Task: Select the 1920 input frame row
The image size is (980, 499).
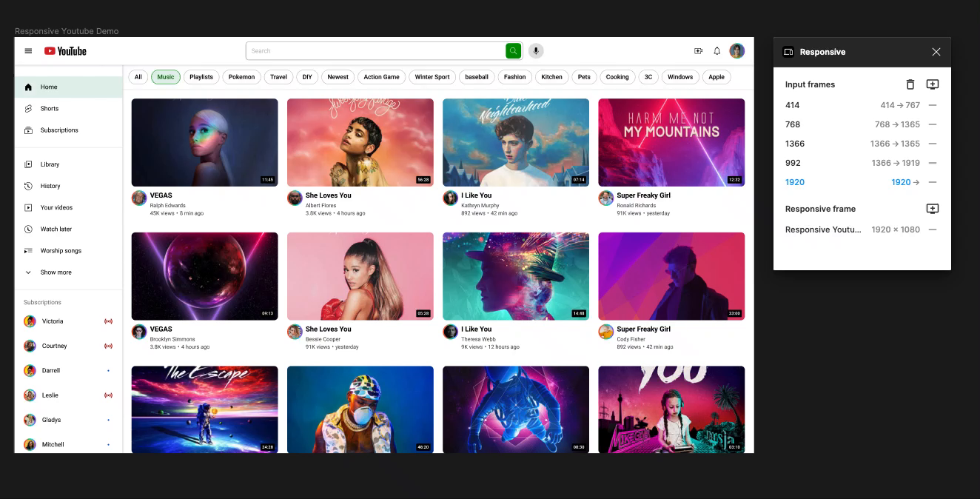Action: pos(853,182)
